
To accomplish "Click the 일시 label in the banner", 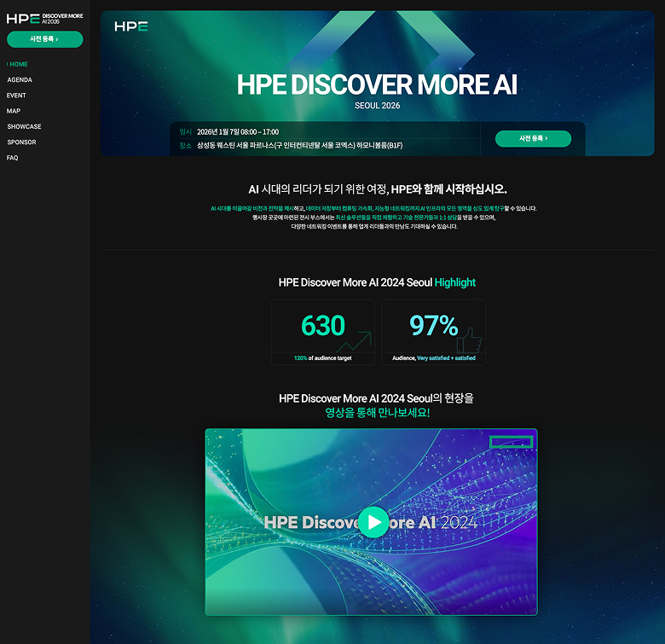I will (x=185, y=132).
